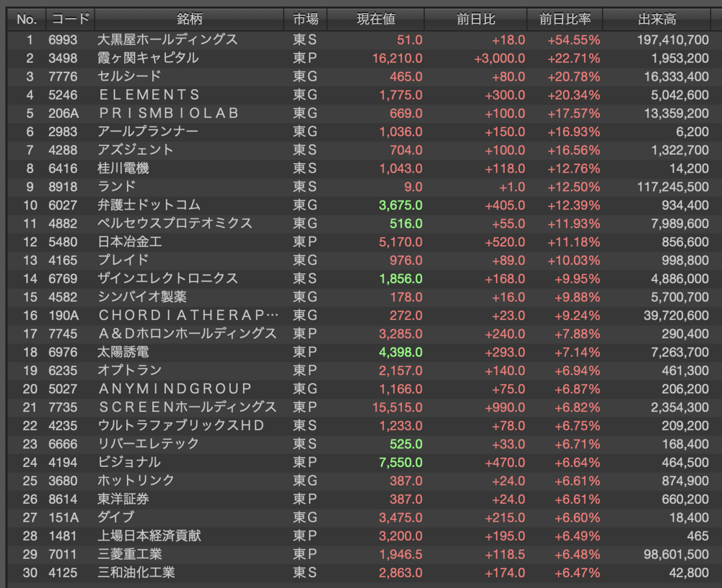Click ペルセウスプロテオミクス name
Image resolution: width=722 pixels, height=588 pixels.
coord(174,223)
